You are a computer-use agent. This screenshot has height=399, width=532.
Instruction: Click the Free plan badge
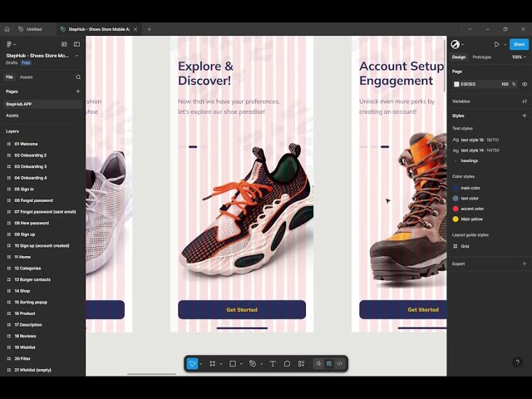(x=26, y=63)
